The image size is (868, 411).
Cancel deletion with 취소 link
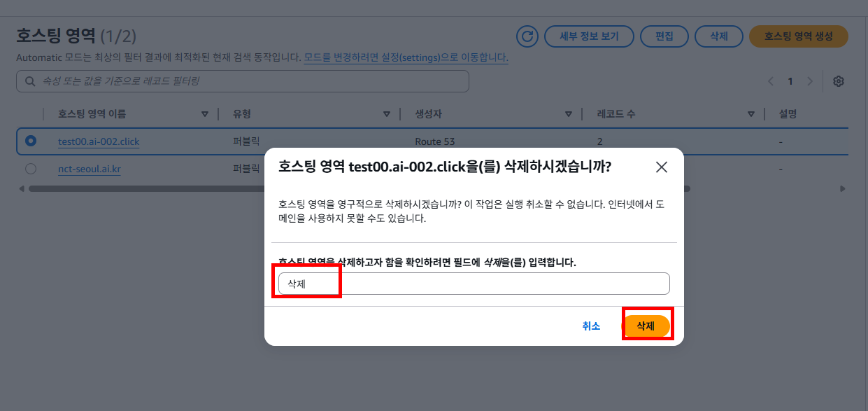(x=592, y=324)
